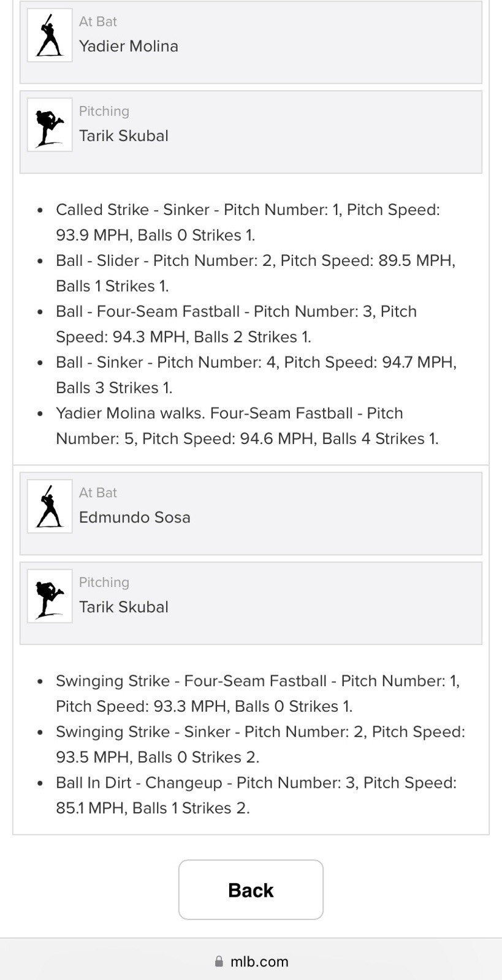Viewport: 502px width, 980px height.
Task: Select the Ball Slider 89.5 MPH entry
Action: [256, 273]
